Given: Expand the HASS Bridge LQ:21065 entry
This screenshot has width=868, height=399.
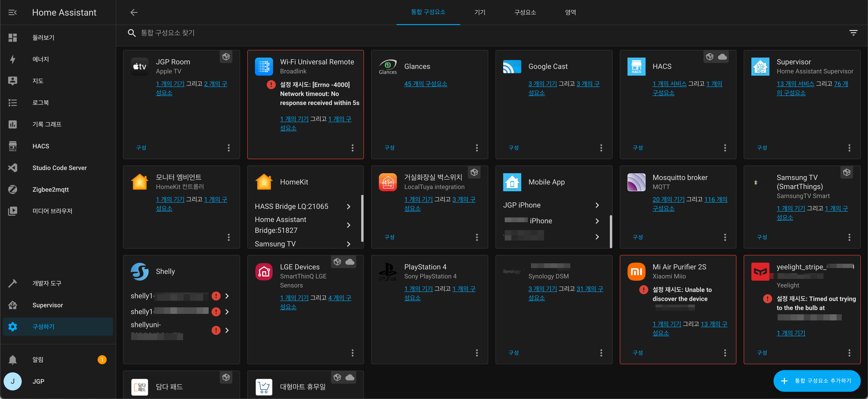Looking at the screenshot, I should click(x=348, y=206).
